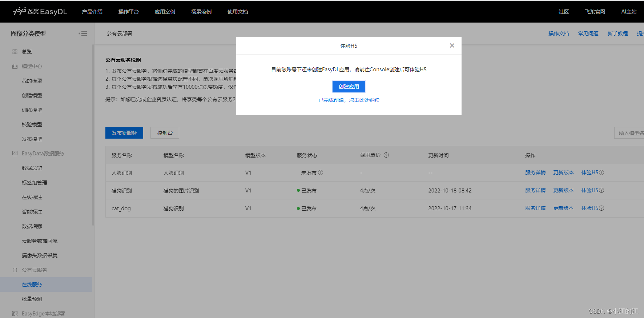The image size is (644, 318).
Task: Click the 输入模型名 search field
Action: pos(629,133)
